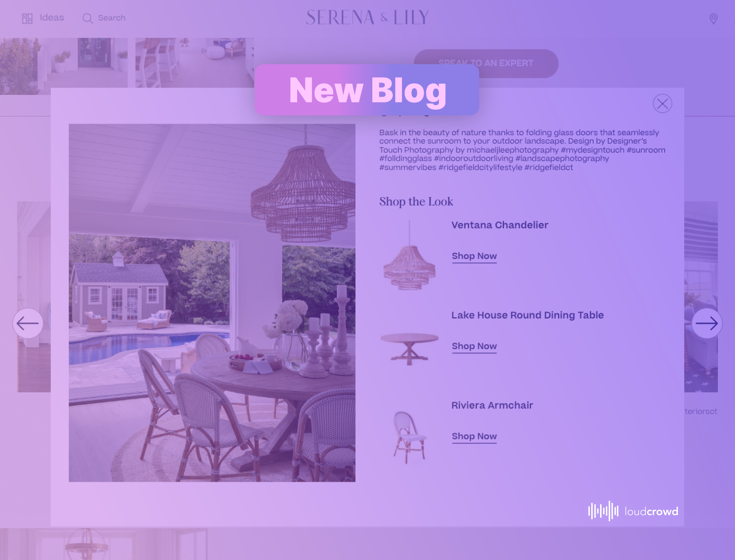Click the Serena & Lily logo
This screenshot has width=735, height=560.
click(x=367, y=17)
